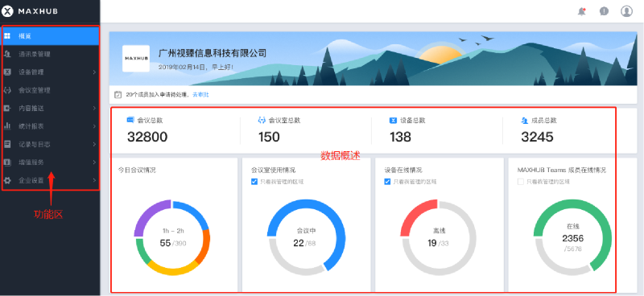Open 增值服务 menu item

click(x=51, y=162)
